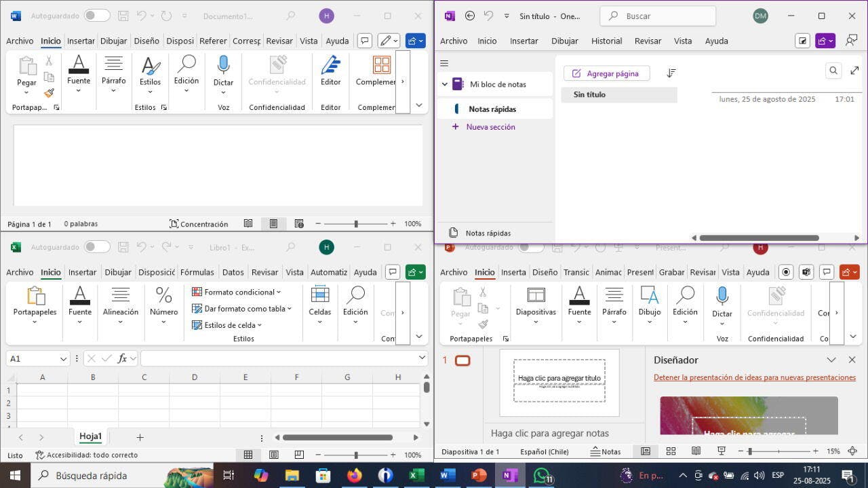Open the Fórmulas tab in Excel
This screenshot has width=868, height=488.
click(x=197, y=272)
